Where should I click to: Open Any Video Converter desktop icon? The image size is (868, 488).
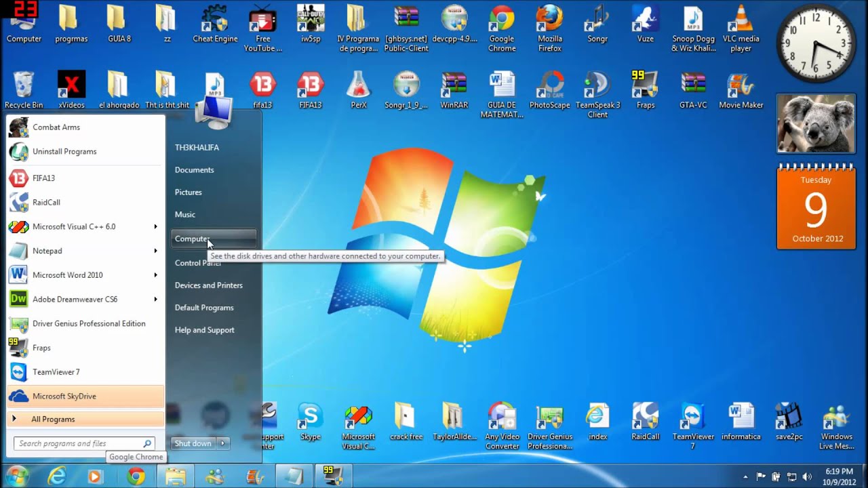(502, 426)
